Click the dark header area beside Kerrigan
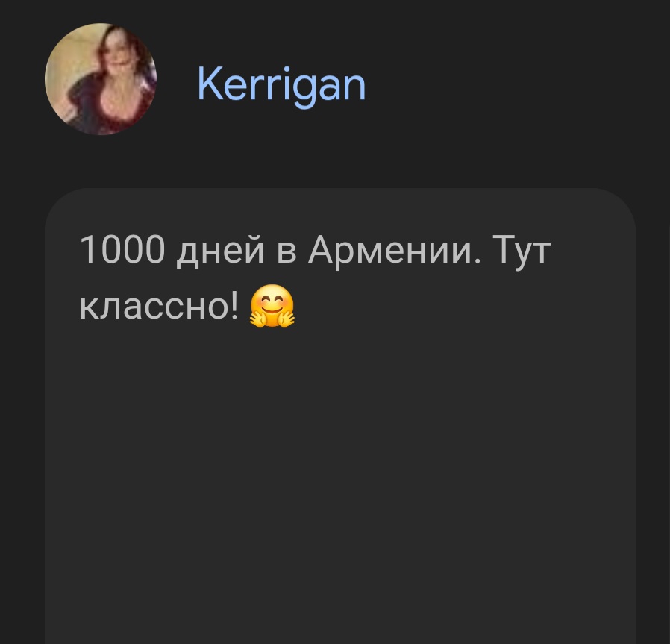The image size is (670, 644). click(x=513, y=86)
